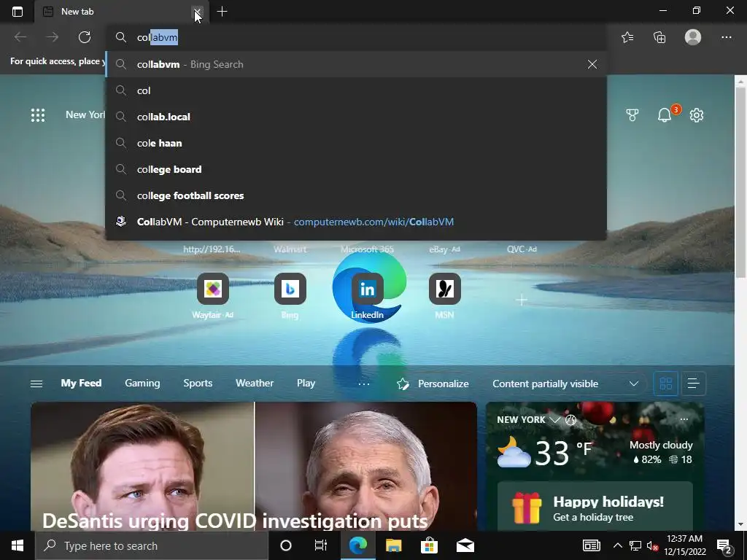
Task: Open News and interests in the taskbar
Action: point(591,545)
